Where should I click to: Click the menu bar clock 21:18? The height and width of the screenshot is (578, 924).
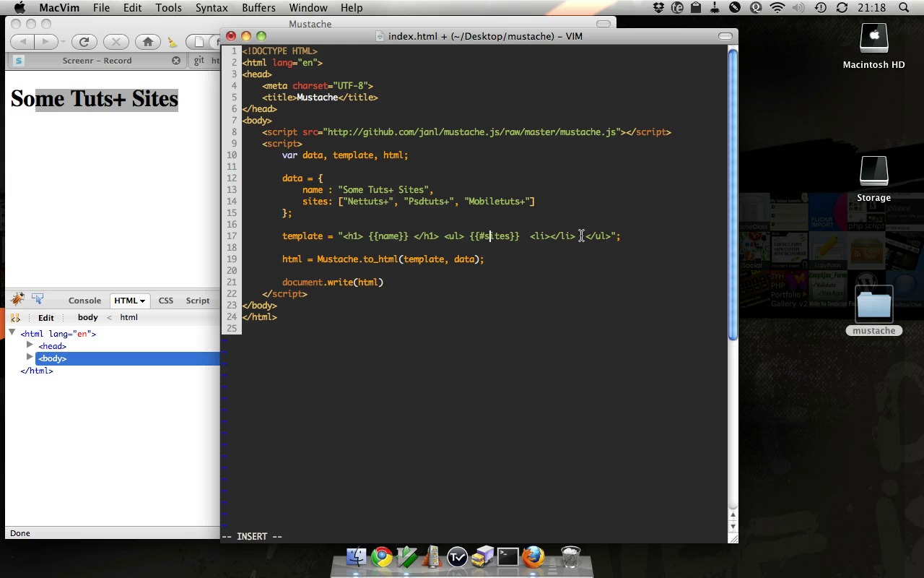tap(872, 7)
